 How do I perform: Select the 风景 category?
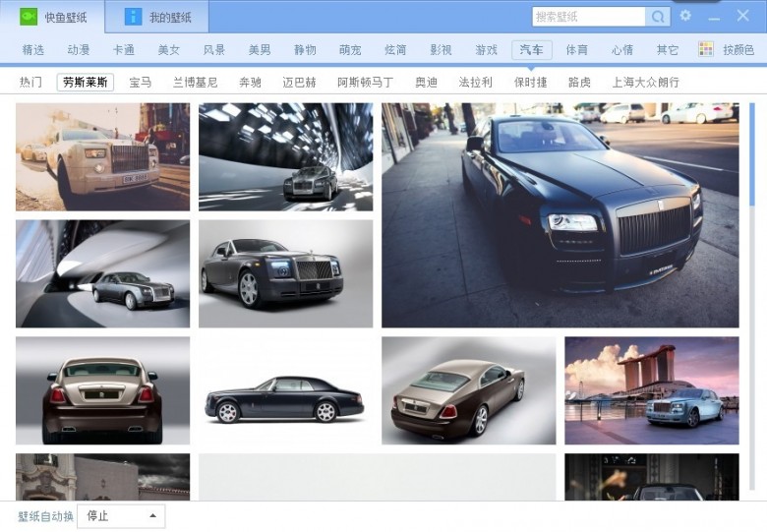214,50
